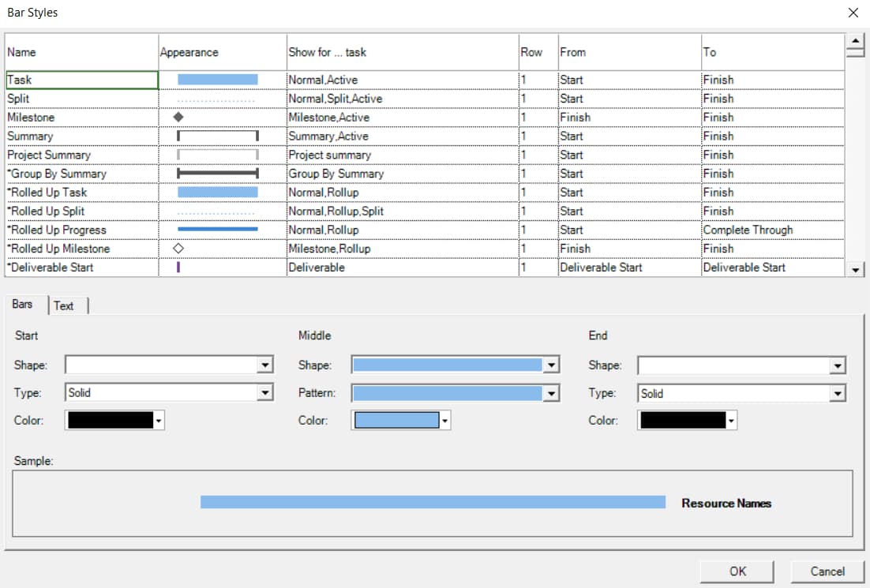
Task: Click the 'Deliverable Start' From cell
Action: click(x=630, y=268)
